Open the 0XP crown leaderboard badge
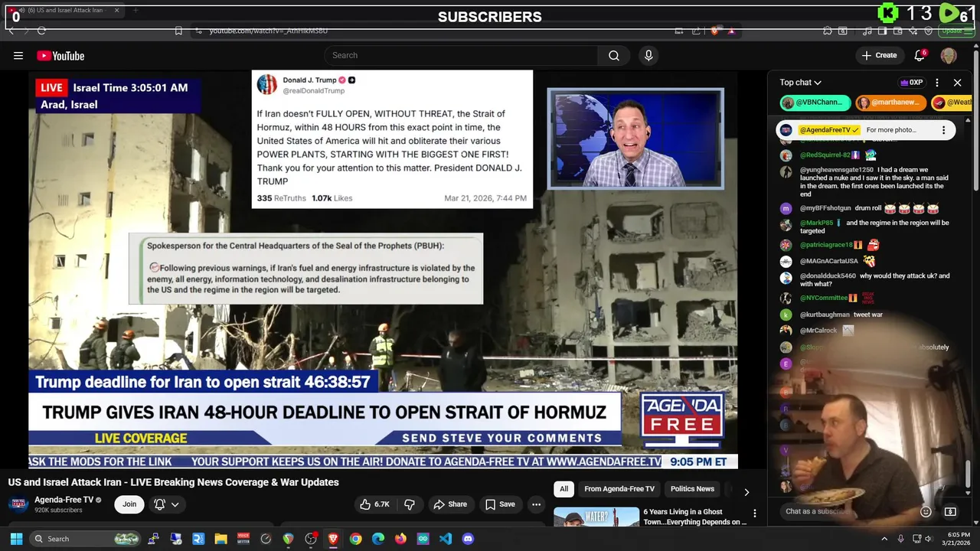This screenshot has width=980, height=551. 911,82
